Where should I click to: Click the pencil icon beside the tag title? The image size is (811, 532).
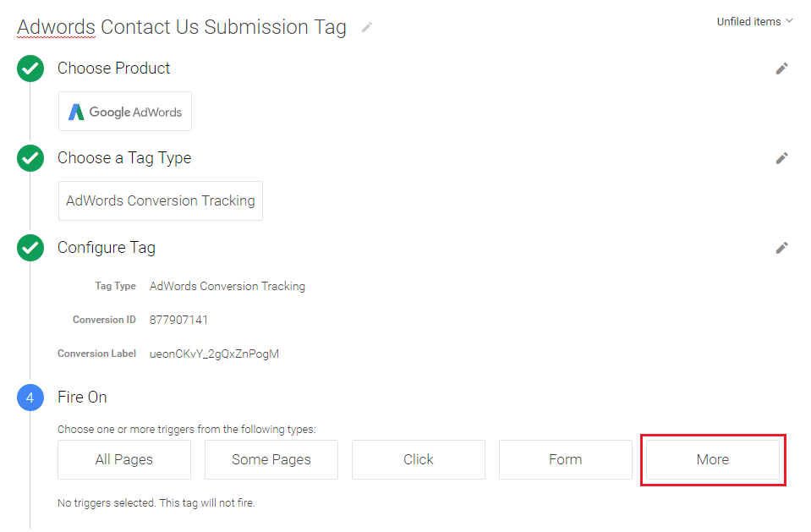(367, 27)
